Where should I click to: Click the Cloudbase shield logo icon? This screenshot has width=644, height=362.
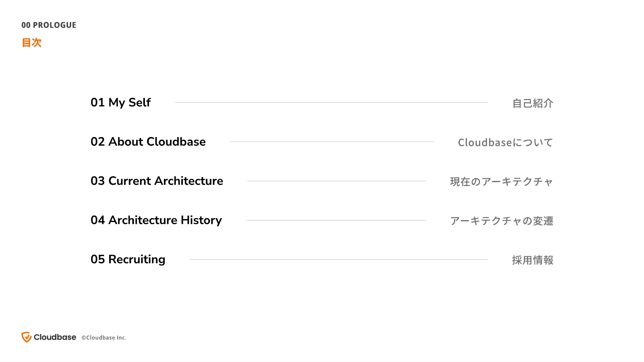tap(26, 337)
